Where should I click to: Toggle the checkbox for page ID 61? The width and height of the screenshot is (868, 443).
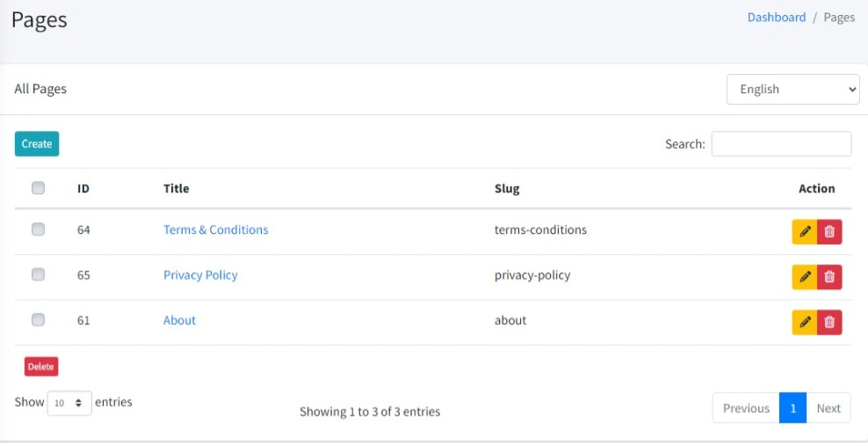tap(38, 321)
